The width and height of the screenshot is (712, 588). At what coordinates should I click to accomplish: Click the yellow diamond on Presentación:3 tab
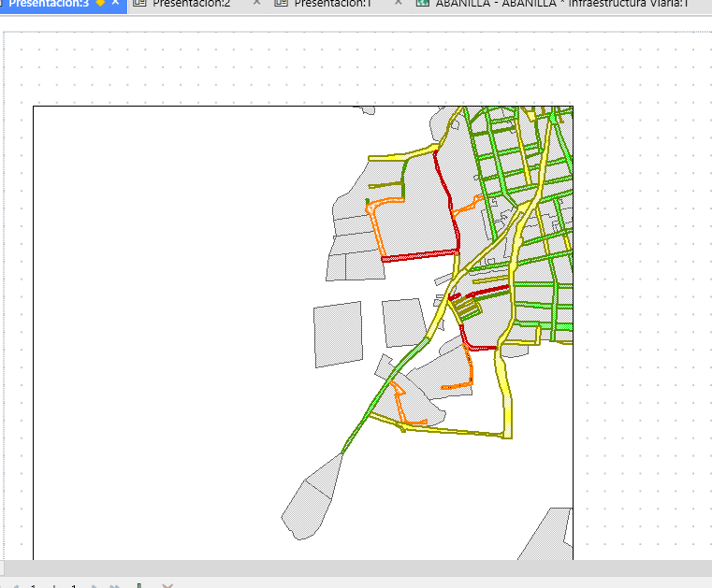(x=100, y=3)
